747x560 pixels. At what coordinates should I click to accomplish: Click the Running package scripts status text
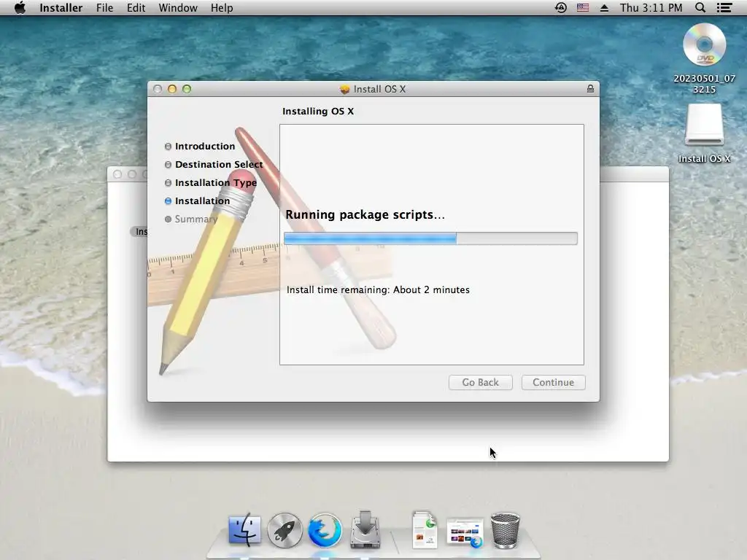pos(365,215)
